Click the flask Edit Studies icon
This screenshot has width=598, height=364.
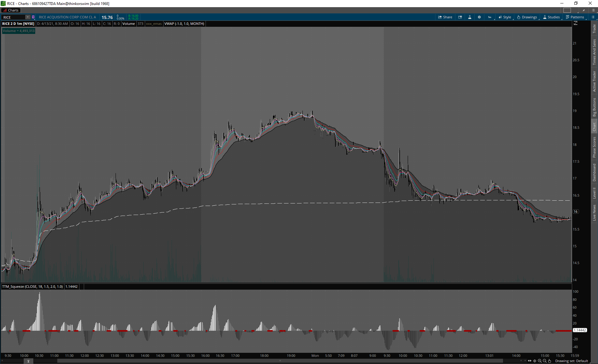pyautogui.click(x=470, y=17)
